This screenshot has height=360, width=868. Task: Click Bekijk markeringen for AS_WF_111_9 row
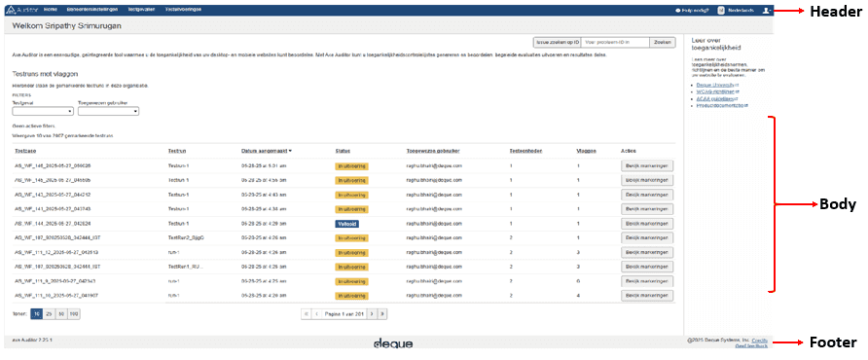point(647,281)
